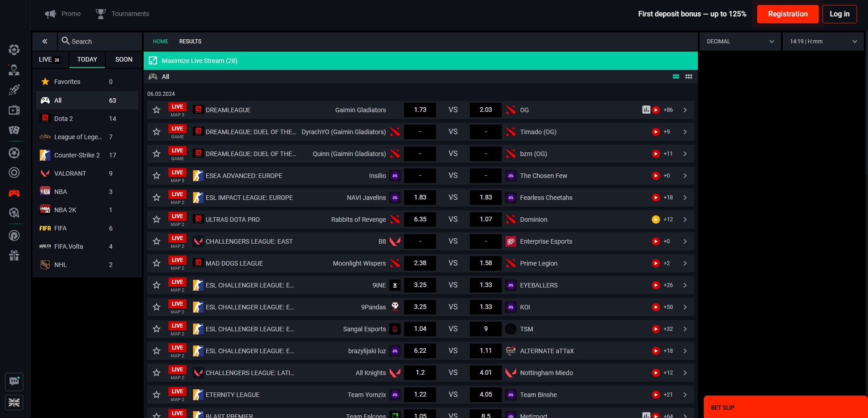868x418 pixels.
Task: Expand Gaimin Gladiators vs OG match arrow
Action: (x=685, y=110)
